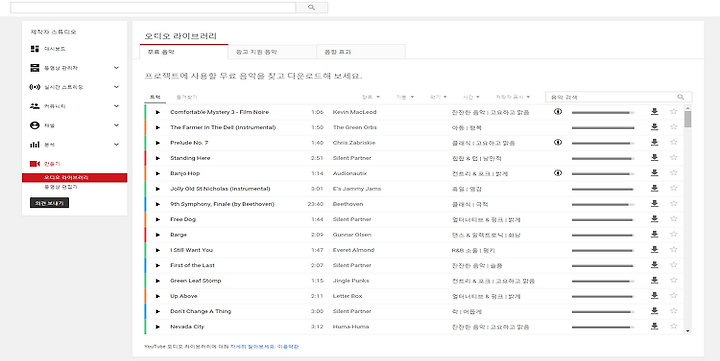This screenshot has width=720, height=361.
Task: Switch to the sound effects tab
Action: [x=361, y=52]
